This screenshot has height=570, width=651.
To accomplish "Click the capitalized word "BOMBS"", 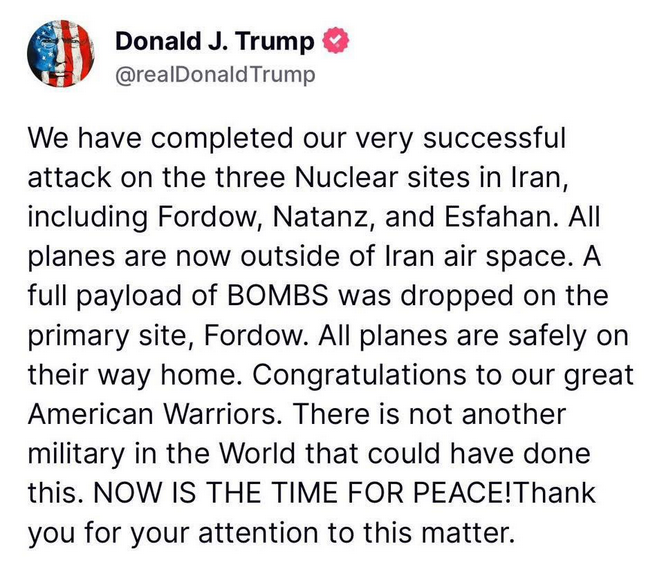I will tap(288, 297).
